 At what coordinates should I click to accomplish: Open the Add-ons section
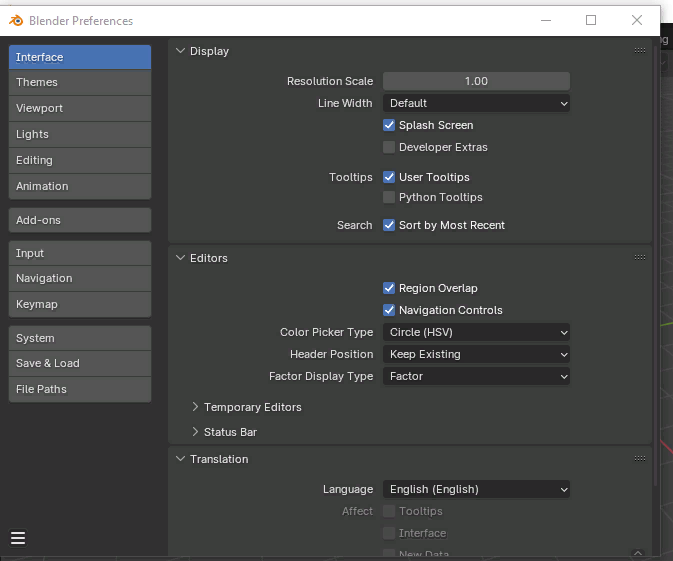pyautogui.click(x=80, y=220)
